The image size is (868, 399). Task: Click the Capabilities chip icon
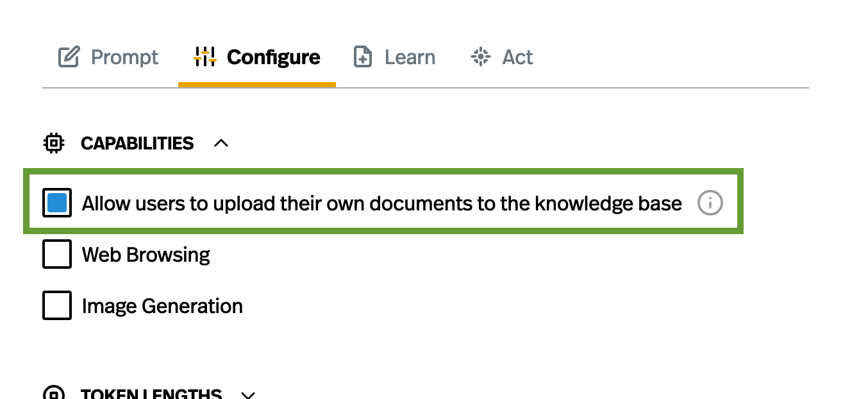[54, 143]
